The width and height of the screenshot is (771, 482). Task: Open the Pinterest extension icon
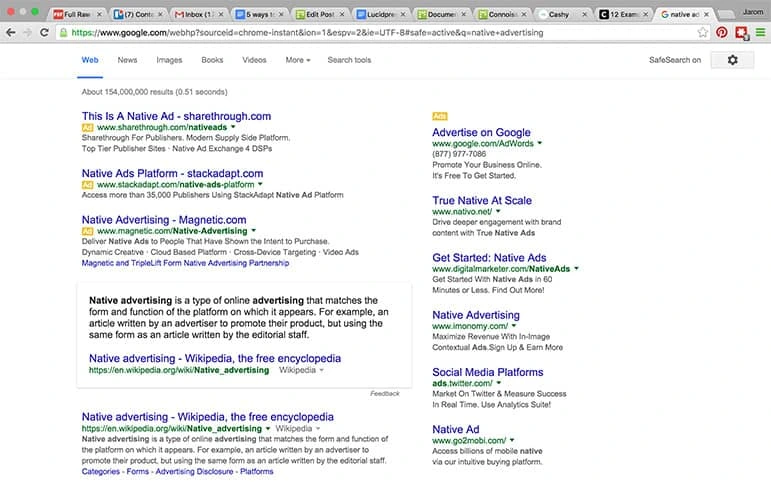[722, 33]
